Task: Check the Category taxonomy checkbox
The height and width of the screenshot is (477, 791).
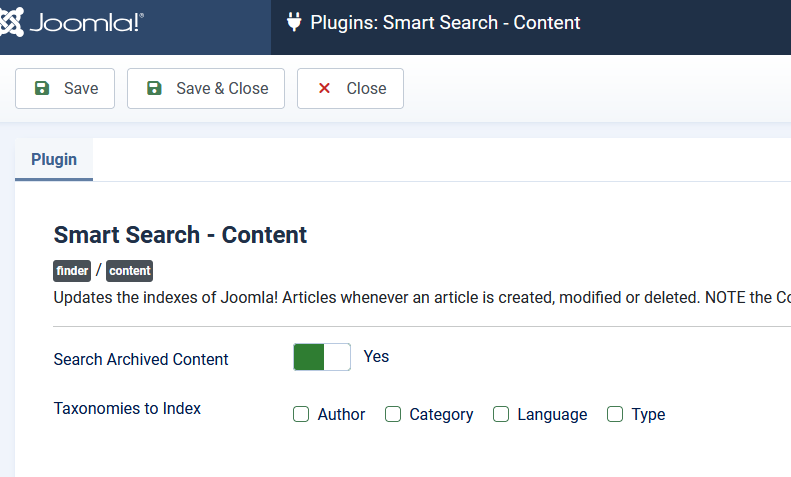Action: click(393, 414)
